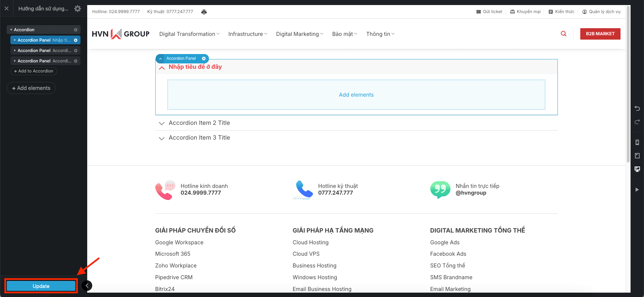Expand Accordion Item 3 Title
644x297 pixels.
(x=199, y=138)
